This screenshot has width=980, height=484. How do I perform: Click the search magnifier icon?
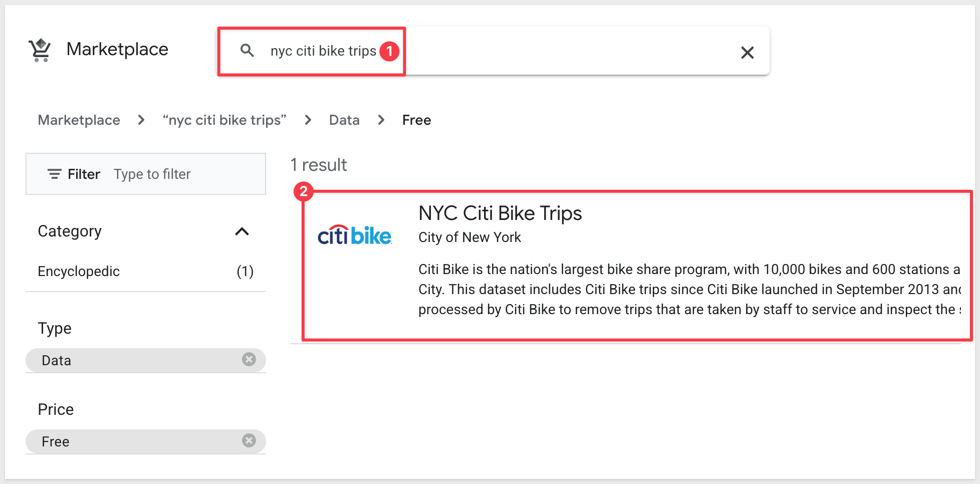(x=247, y=50)
